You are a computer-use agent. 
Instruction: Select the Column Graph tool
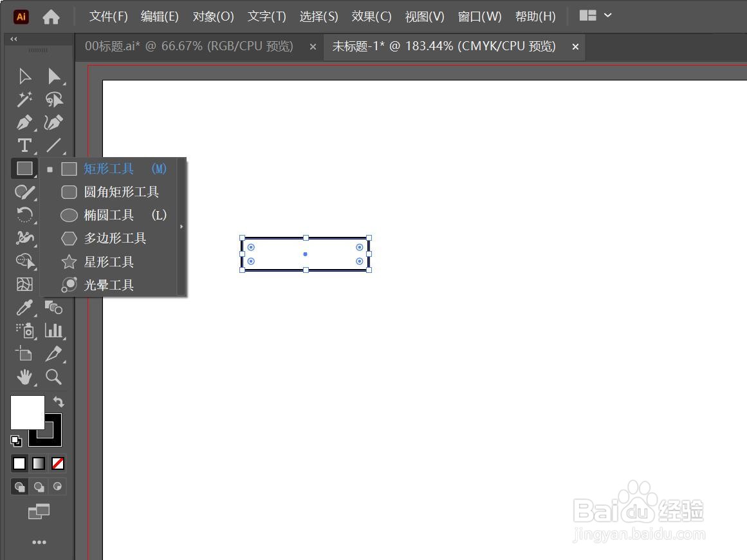coord(54,330)
